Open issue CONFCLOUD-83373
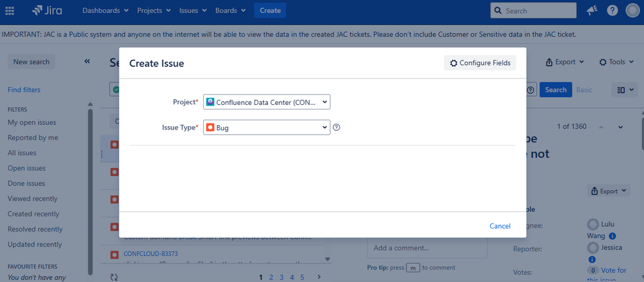The image size is (644, 282). point(151,254)
